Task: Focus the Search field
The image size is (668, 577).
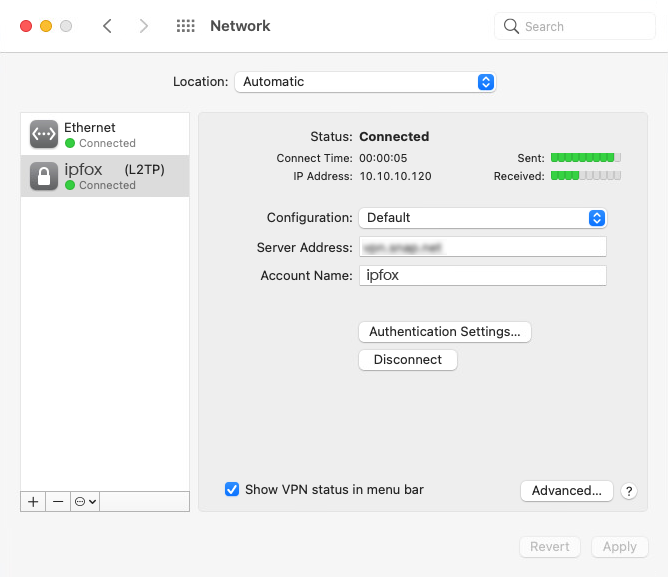Action: coord(575,26)
